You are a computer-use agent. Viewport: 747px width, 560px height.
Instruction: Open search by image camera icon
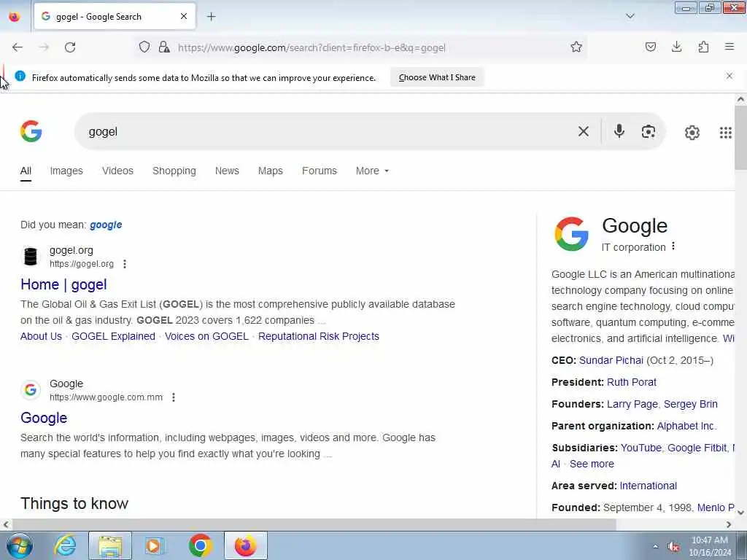point(648,131)
